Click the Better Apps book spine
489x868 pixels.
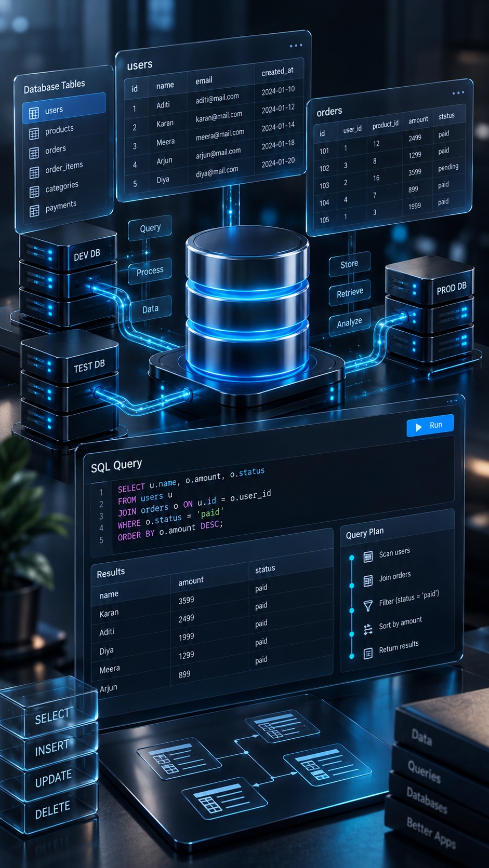431,832
